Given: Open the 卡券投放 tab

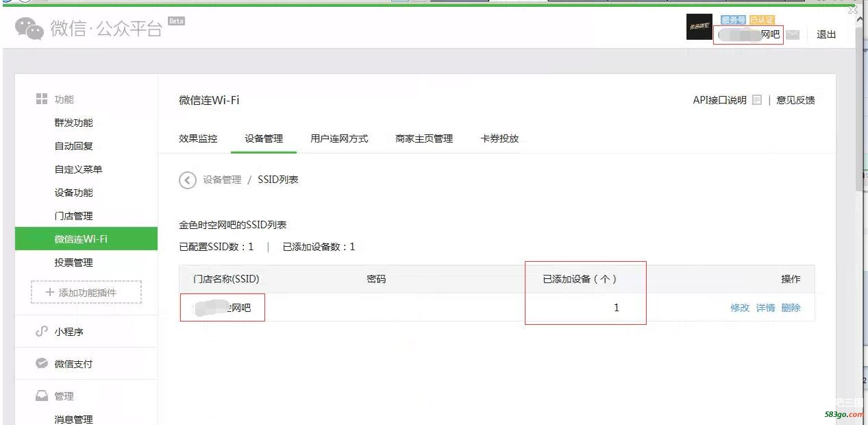Looking at the screenshot, I should click(x=499, y=138).
